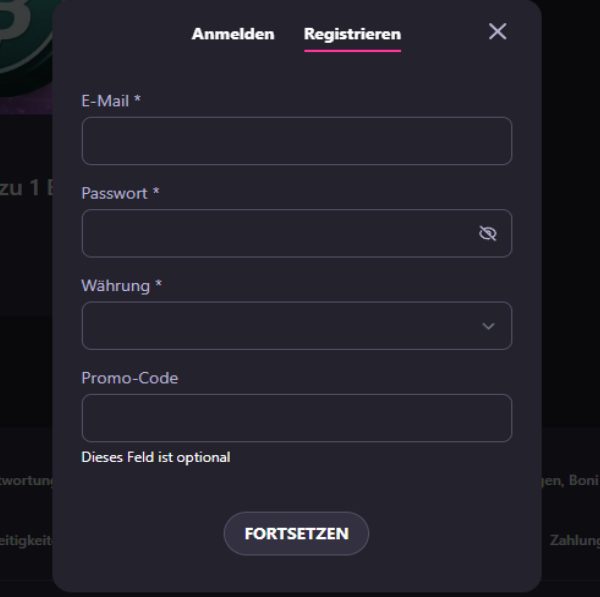Viewport: 600px width, 597px height.
Task: Click the cut-off "eitigkeit" footer link
Action: pos(25,540)
